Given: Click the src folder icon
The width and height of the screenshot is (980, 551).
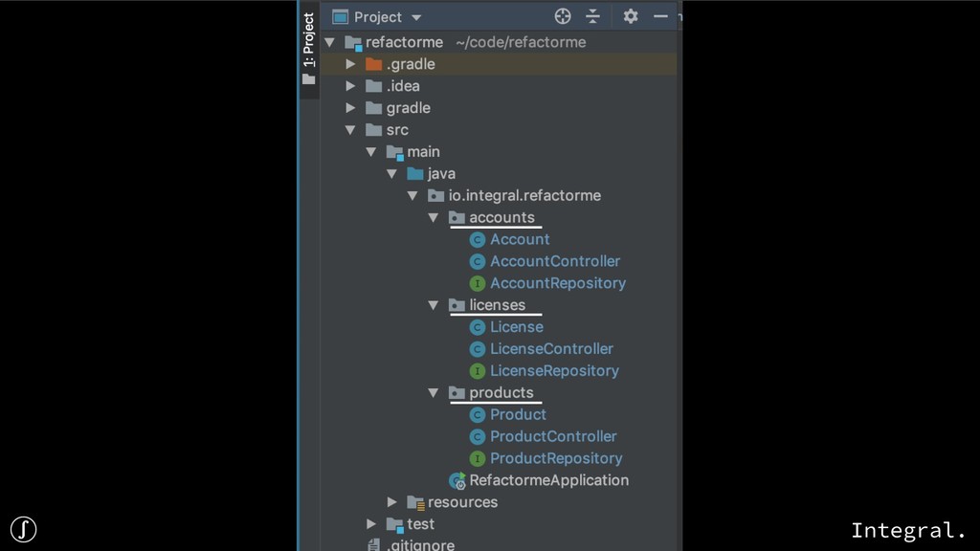Looking at the screenshot, I should (x=374, y=130).
